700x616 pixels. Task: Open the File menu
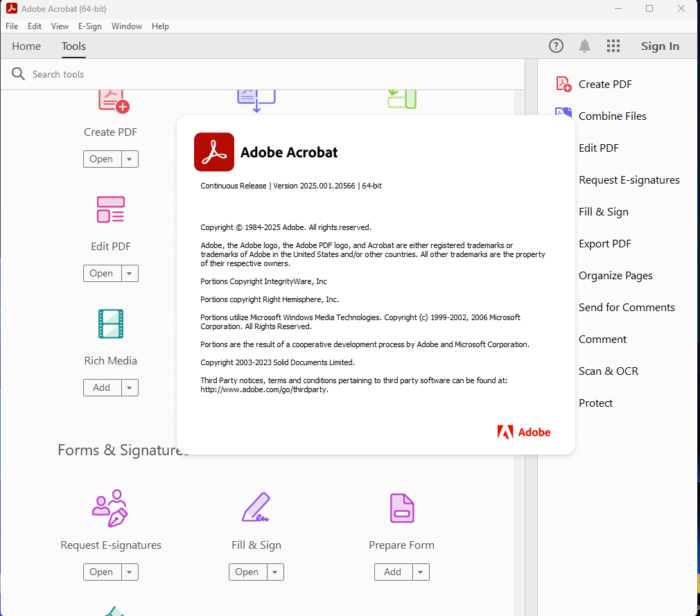coord(12,26)
